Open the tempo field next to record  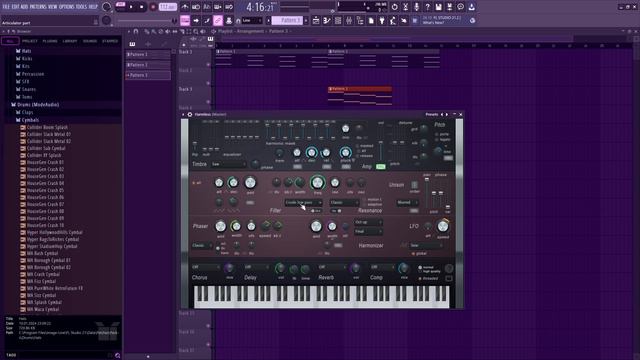click(x=167, y=7)
